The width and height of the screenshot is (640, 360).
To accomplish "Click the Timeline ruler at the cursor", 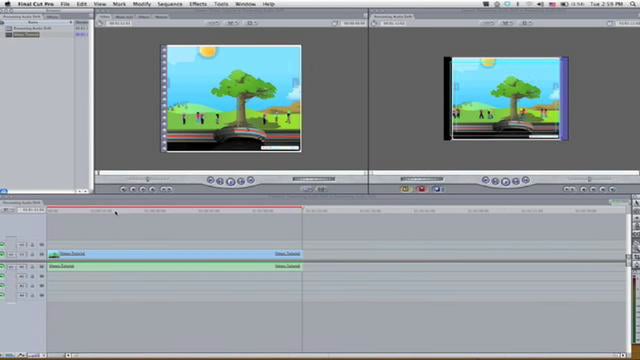I will (x=116, y=211).
